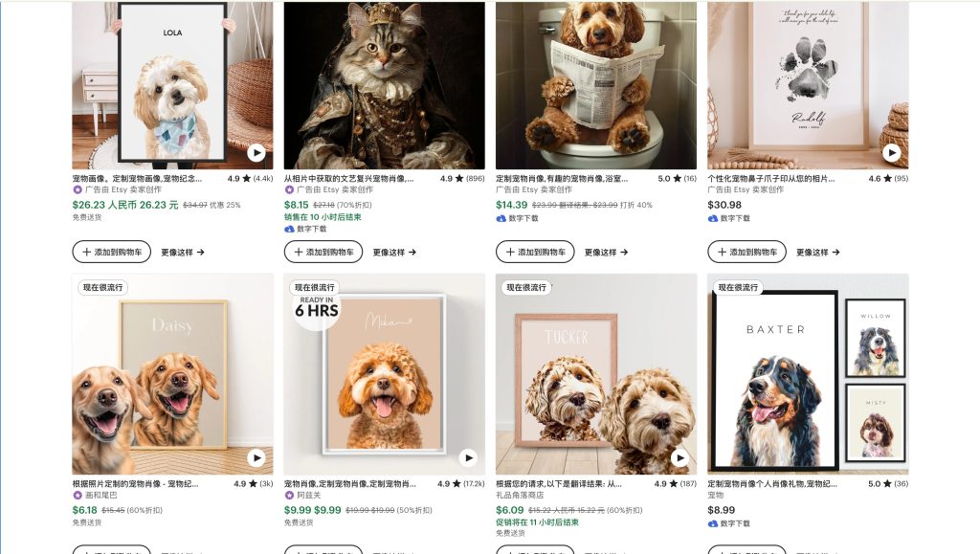Play the video on the LOLA portrait
This screenshot has height=554, width=980.
tap(256, 152)
